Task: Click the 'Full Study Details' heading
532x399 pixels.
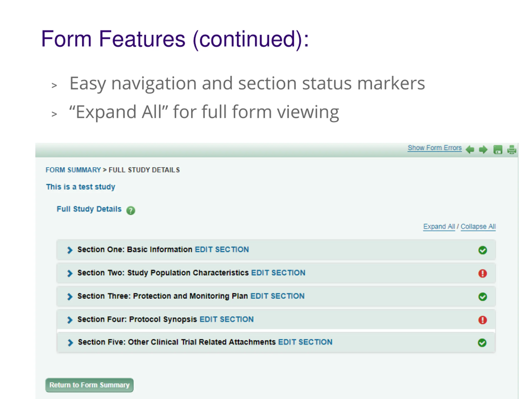Action: pos(89,209)
